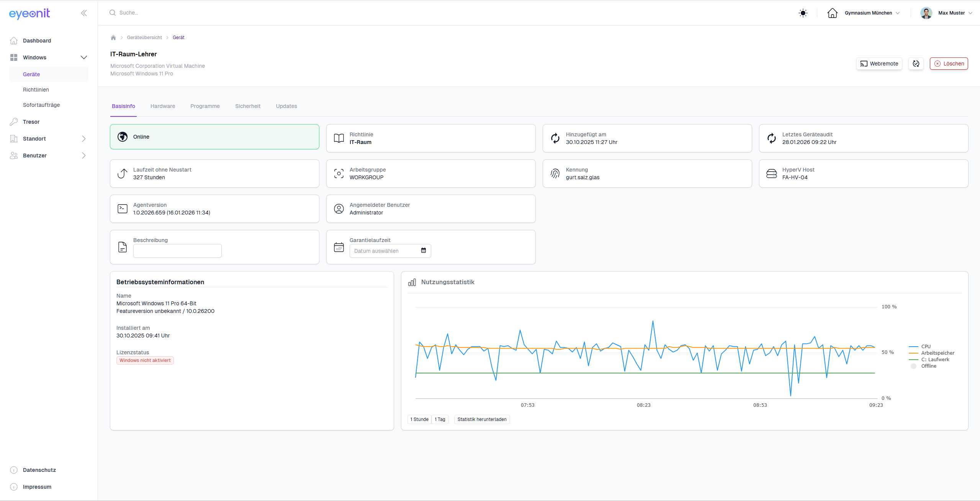Open the calendar picker icon in Garantielaufzeit
Screen dimensions: 980x501
click(424, 250)
